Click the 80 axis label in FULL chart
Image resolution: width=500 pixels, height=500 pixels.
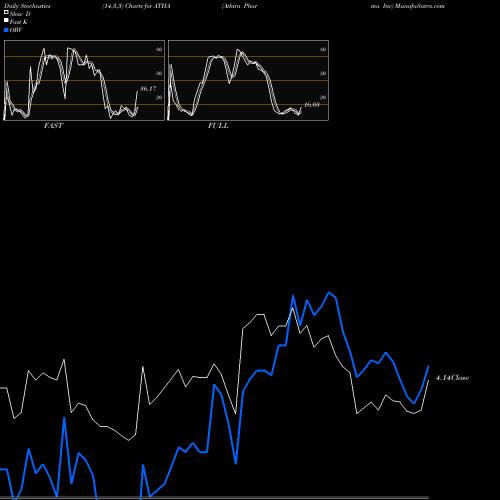pyautogui.click(x=323, y=49)
